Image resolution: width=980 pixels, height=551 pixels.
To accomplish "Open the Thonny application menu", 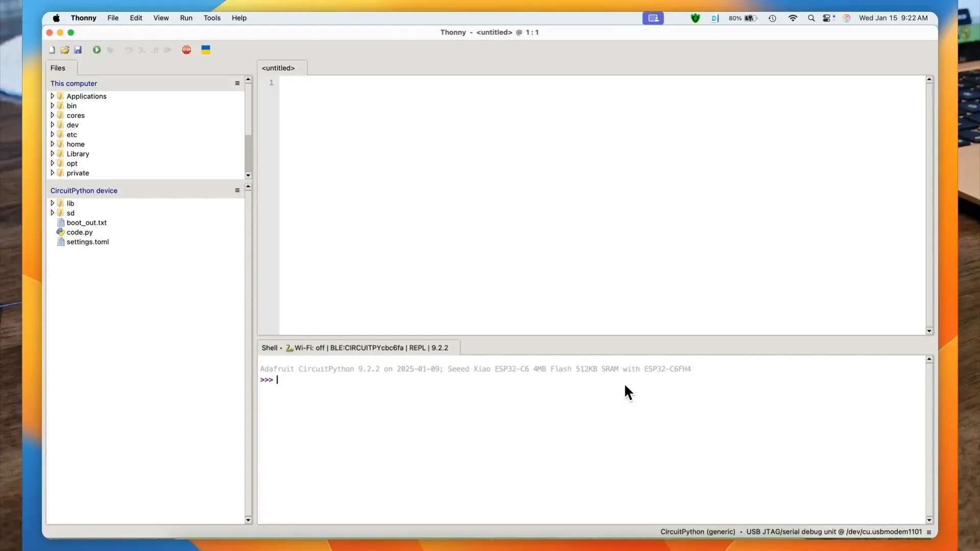I will (x=84, y=18).
